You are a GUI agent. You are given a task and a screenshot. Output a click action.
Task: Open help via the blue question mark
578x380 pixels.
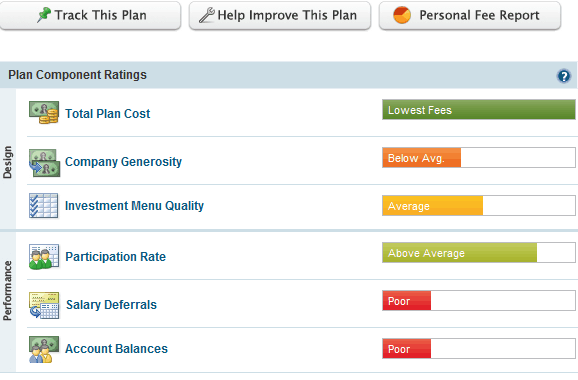[x=564, y=76]
